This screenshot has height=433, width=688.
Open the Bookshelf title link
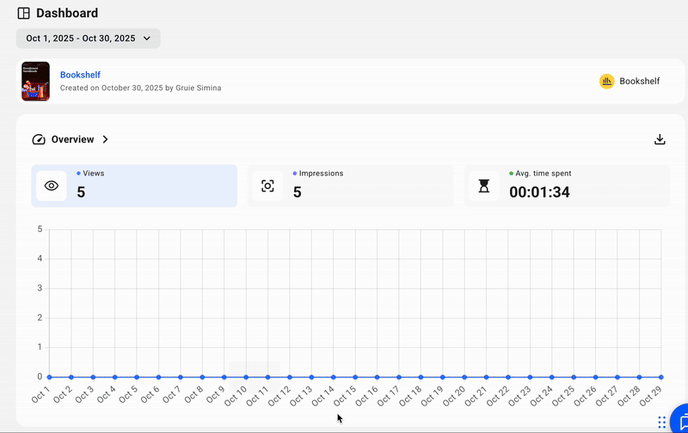80,75
